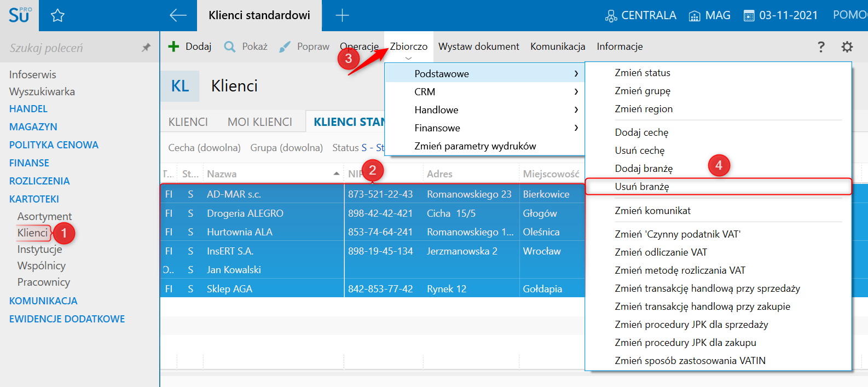Click the MAG warehouse icon

[x=695, y=16]
